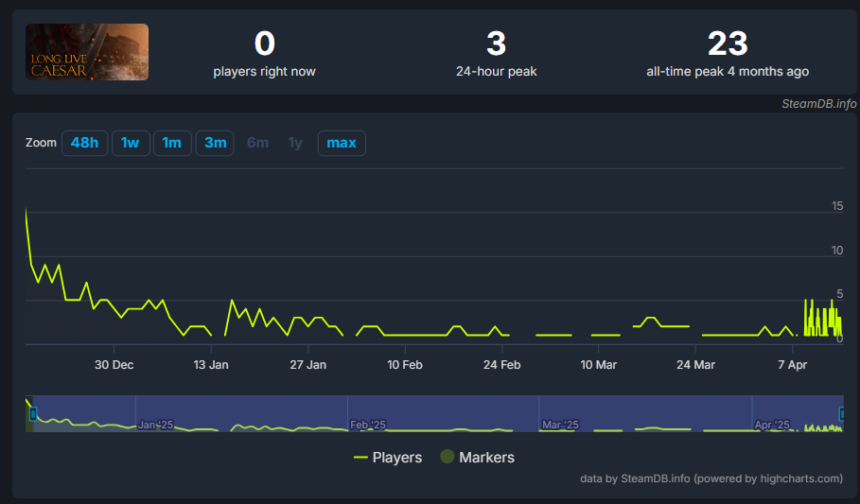Click the 13 Jan axis label
Image resolution: width=860 pixels, height=504 pixels.
(x=211, y=365)
